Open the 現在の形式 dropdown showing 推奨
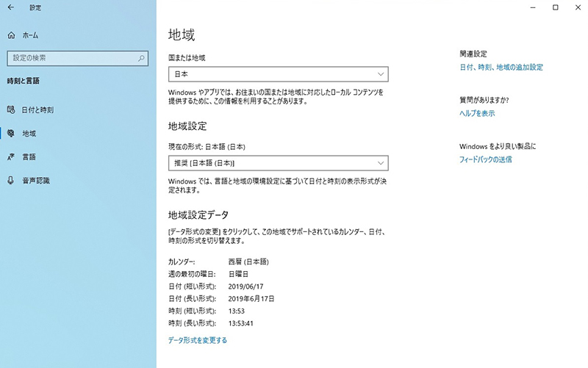The image size is (588, 368). tap(279, 163)
